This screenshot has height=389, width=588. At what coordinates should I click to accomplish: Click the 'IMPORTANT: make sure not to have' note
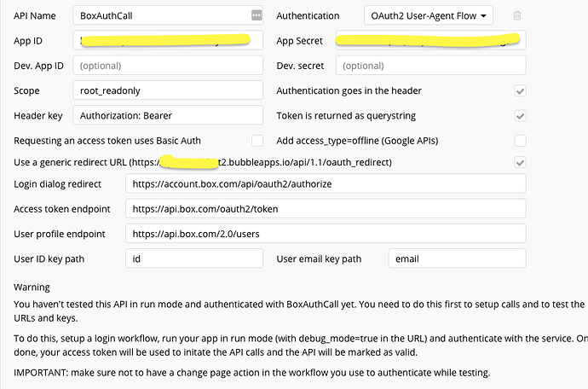coord(252,373)
